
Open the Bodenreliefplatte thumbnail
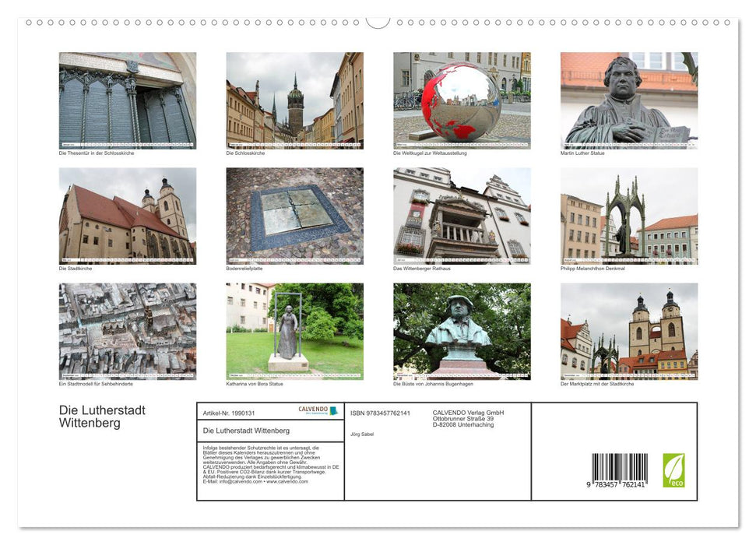[x=294, y=216]
